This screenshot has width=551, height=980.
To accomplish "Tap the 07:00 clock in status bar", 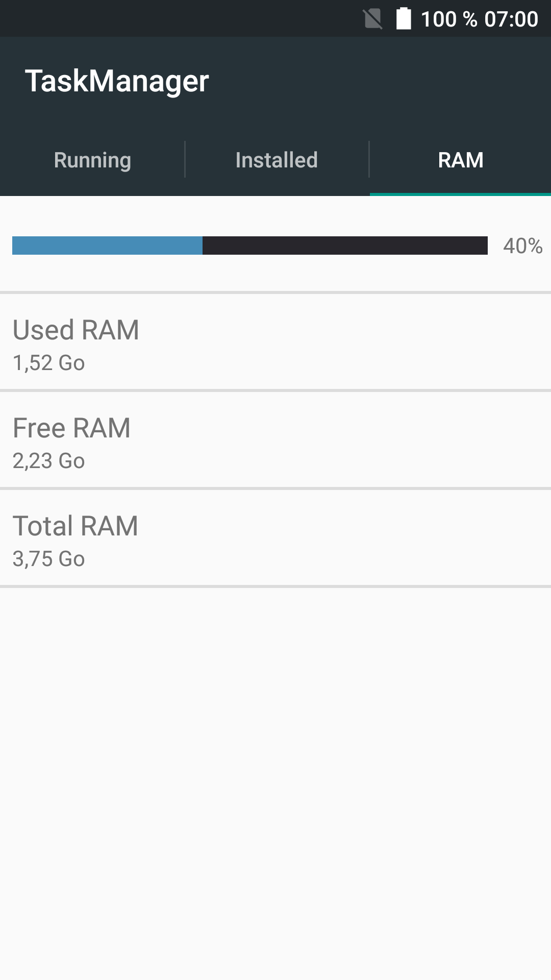I will point(511,19).
